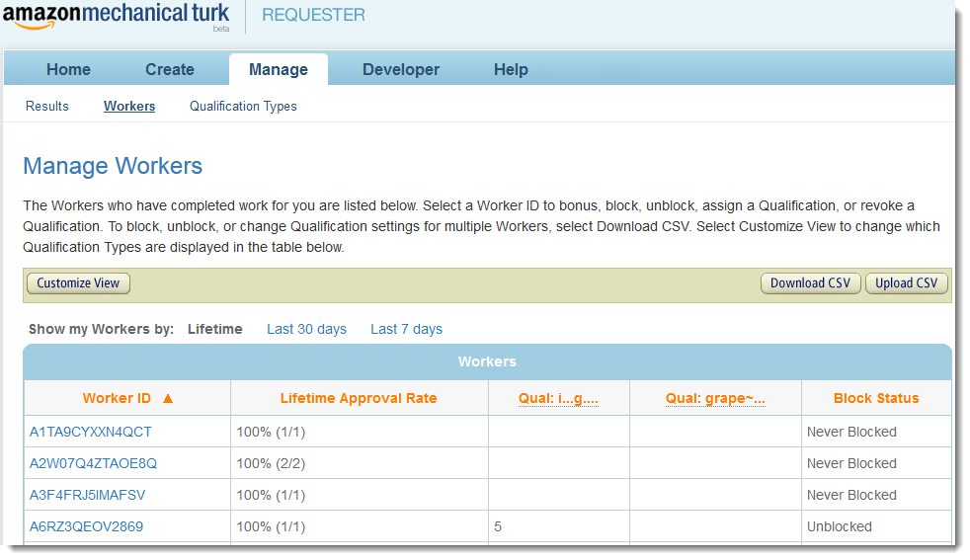The image size is (970, 560).
Task: Open the Results sub-navigation link
Action: [x=47, y=106]
